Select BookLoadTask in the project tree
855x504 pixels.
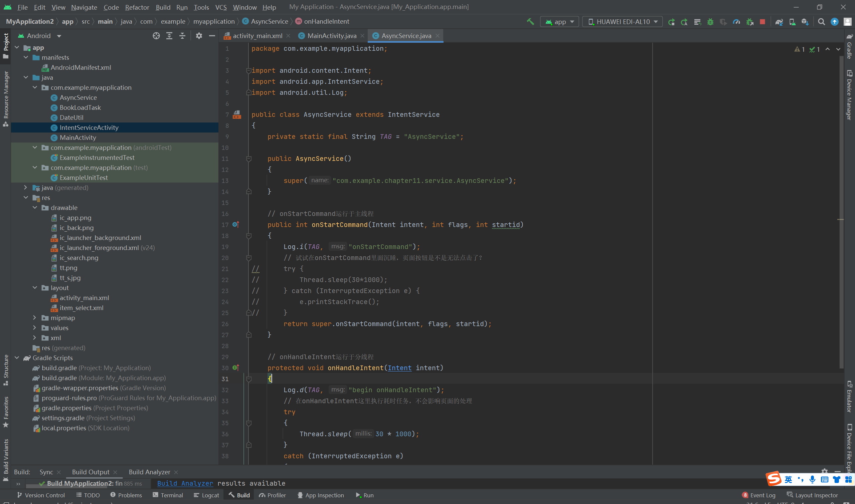pyautogui.click(x=80, y=107)
